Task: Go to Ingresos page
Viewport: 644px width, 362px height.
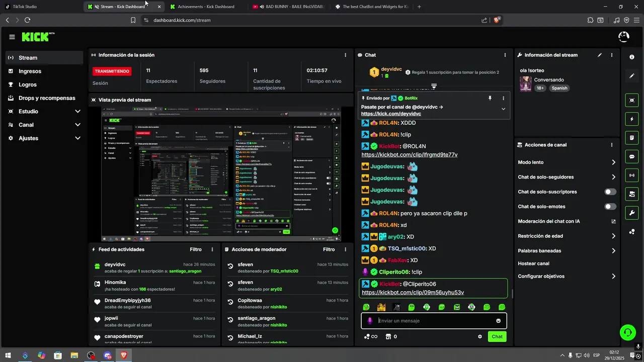Action: [44, 71]
